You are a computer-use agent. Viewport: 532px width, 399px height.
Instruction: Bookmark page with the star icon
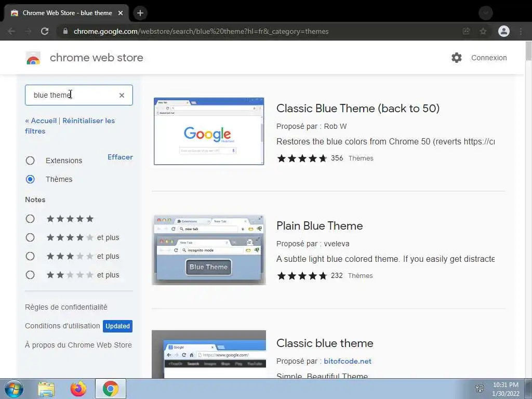coord(483,31)
